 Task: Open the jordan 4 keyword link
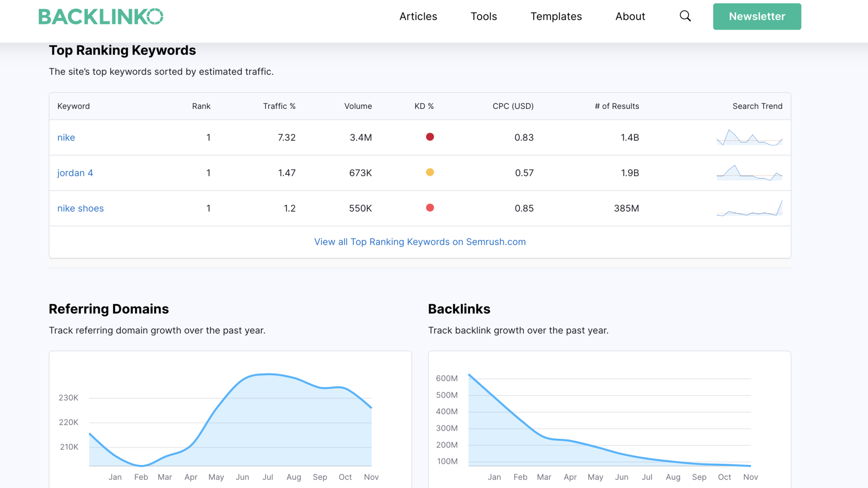click(x=75, y=173)
